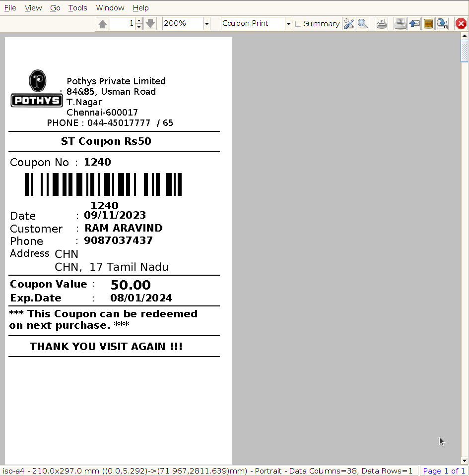Click 'THANK YOU VISIT AGAIN !!!' text
The height and width of the screenshot is (476, 469).
106,347
